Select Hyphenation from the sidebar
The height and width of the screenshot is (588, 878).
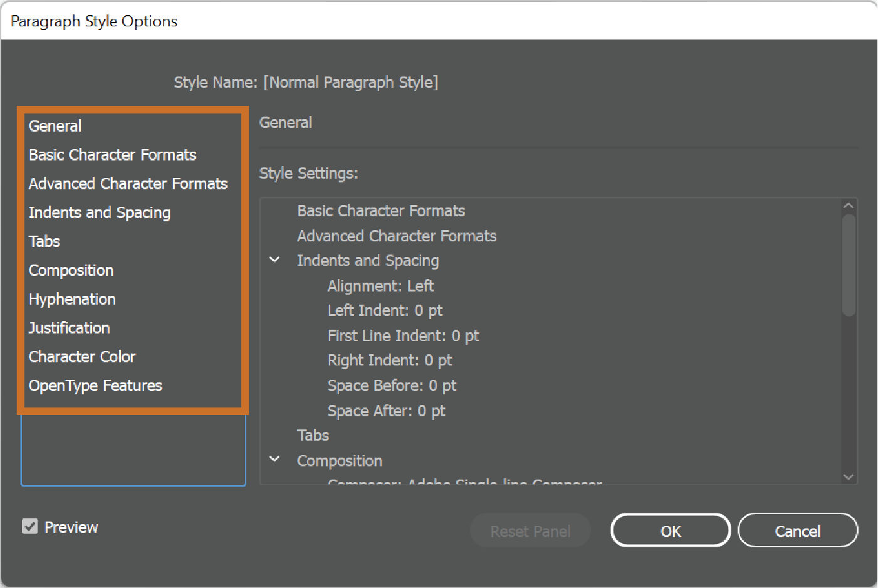tap(71, 299)
